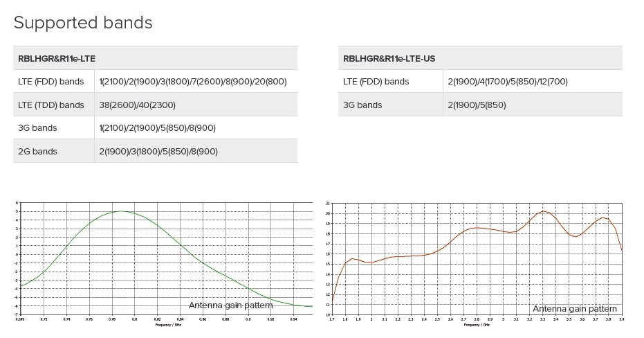Select the RBLHGR&R11e-LTE-US table header
Viewport: 644px width, 338px height.
click(x=389, y=58)
